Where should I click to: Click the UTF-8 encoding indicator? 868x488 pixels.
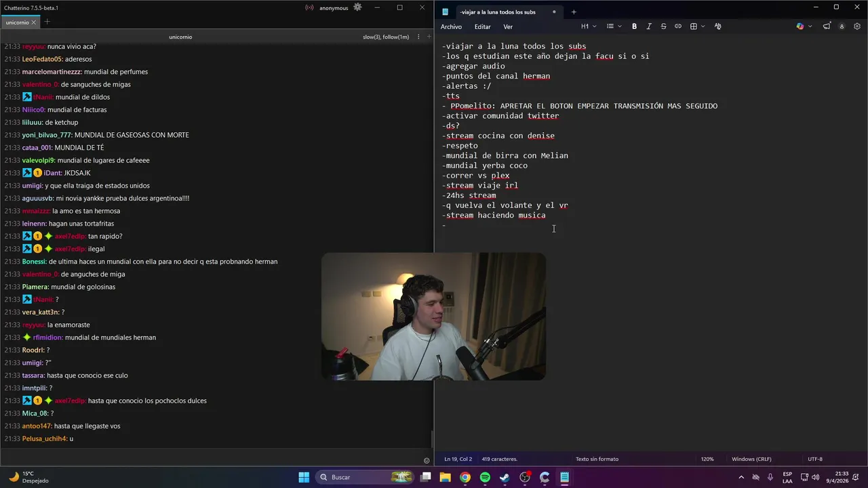click(815, 459)
